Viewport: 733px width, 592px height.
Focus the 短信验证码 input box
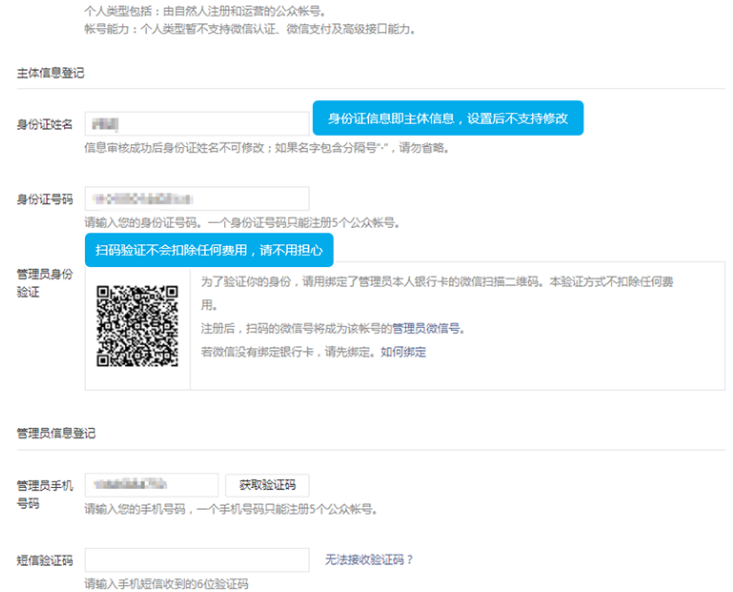pos(196,560)
